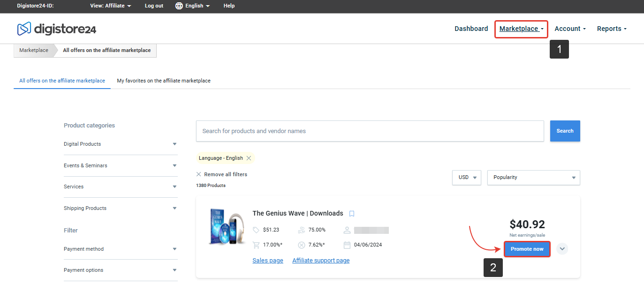This screenshot has width=644, height=284.
Task: Open Help in the top bar
Action: coord(229,6)
